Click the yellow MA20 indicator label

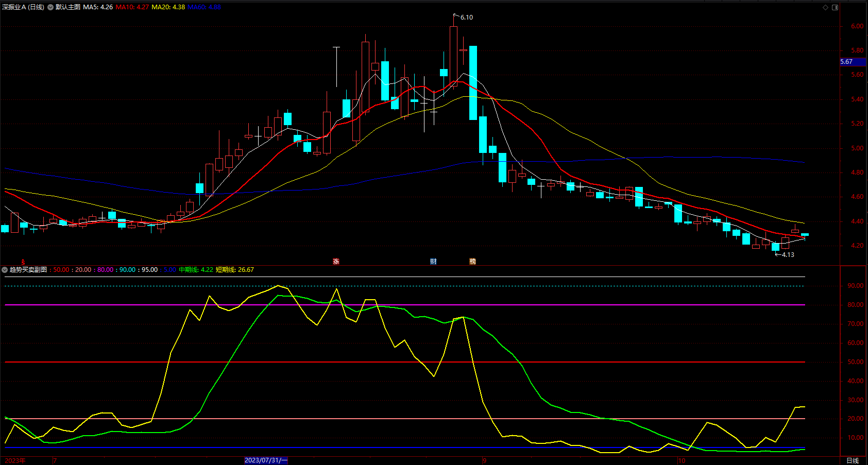coord(168,7)
